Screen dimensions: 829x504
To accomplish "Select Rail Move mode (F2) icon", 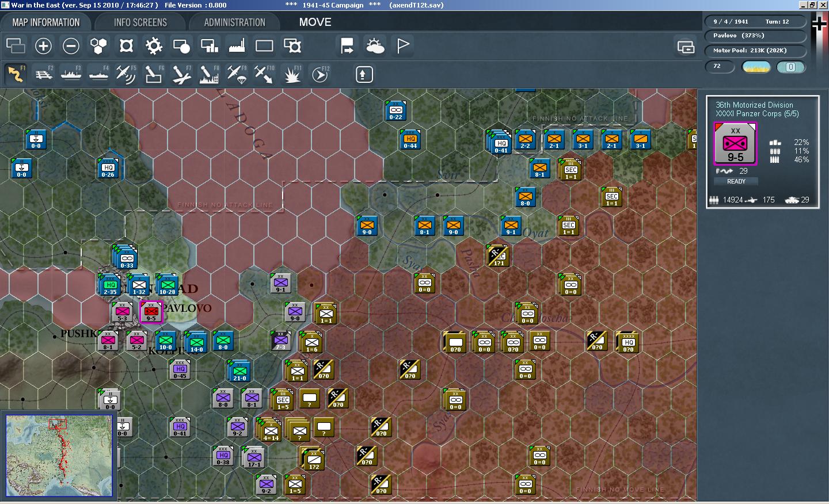I will pyautogui.click(x=43, y=74).
